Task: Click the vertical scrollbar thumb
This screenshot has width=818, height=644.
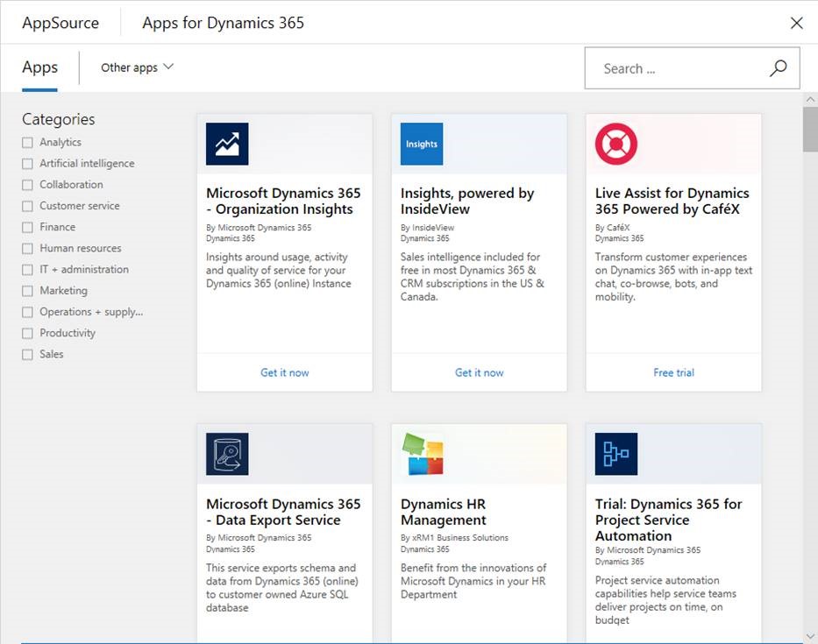Action: (810, 130)
